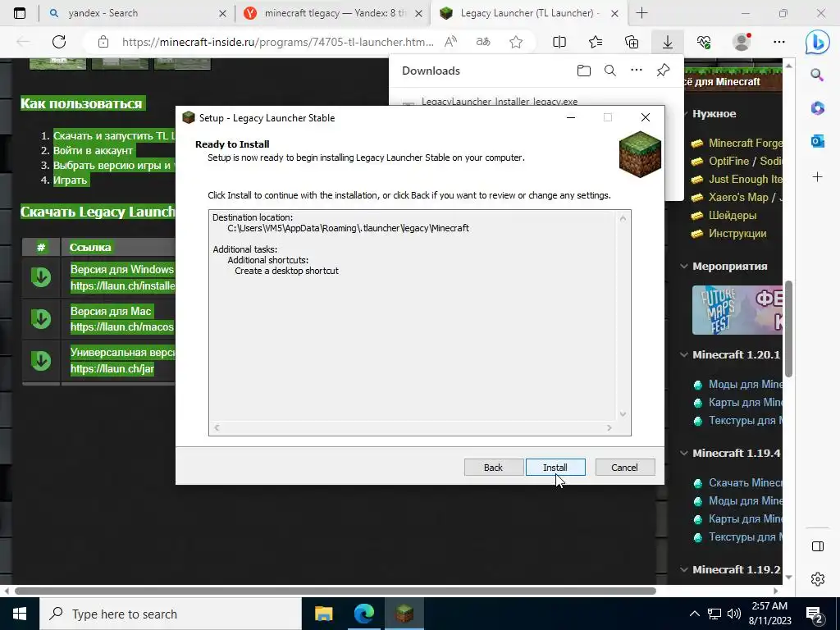Viewport: 840px width, 630px height.
Task: Open Edge Downloads toolbar icon
Action: pos(668,42)
